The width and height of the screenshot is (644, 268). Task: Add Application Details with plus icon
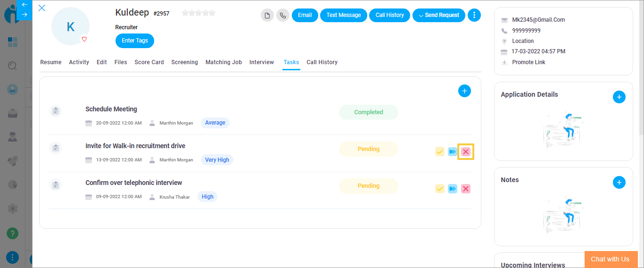(x=619, y=97)
